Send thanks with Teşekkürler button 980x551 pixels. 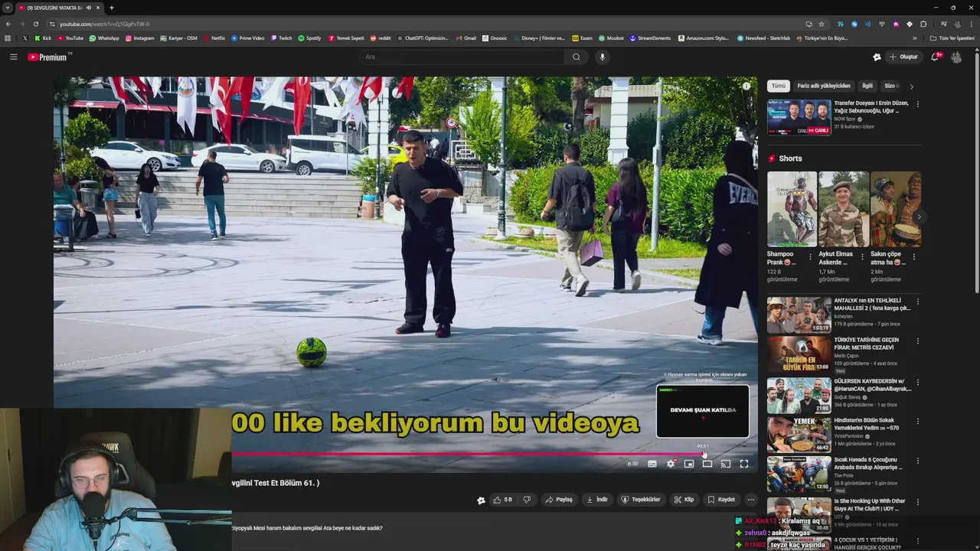pos(641,500)
